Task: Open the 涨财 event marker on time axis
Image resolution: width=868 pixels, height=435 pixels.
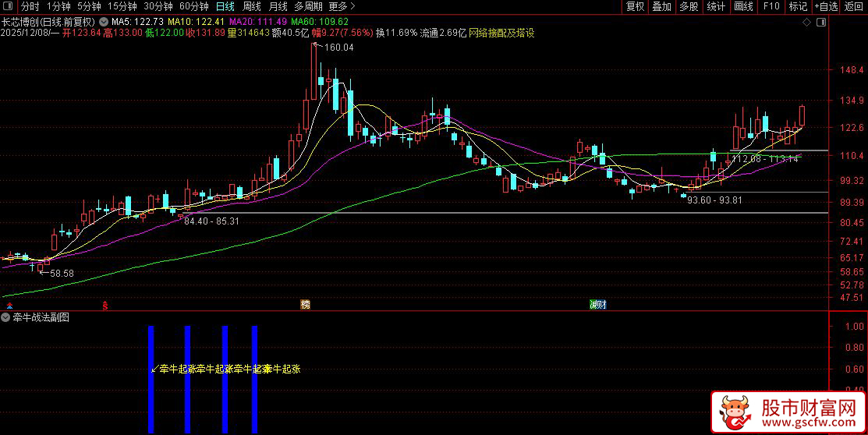Action: pyautogui.click(x=598, y=304)
